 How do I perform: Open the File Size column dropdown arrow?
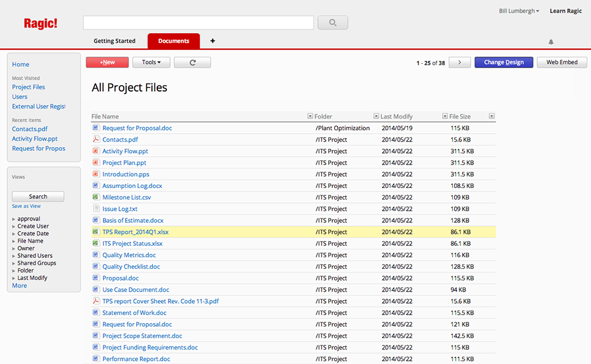(491, 116)
